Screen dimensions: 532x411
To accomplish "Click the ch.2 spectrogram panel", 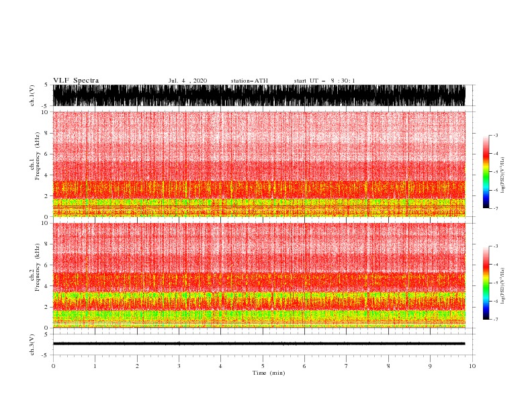I will pyautogui.click(x=259, y=275).
